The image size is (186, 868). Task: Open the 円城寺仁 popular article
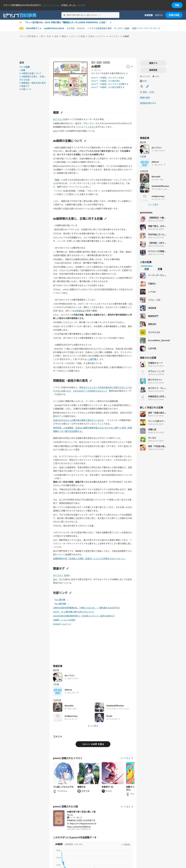click(x=153, y=284)
